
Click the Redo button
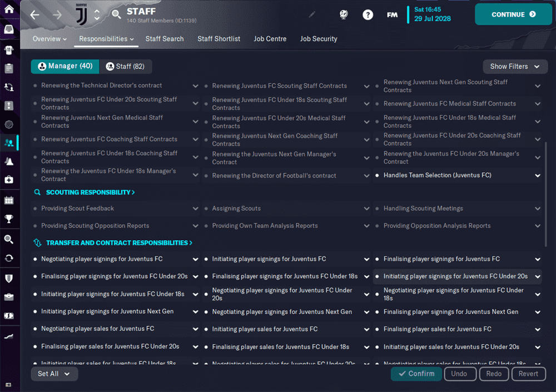click(494, 374)
